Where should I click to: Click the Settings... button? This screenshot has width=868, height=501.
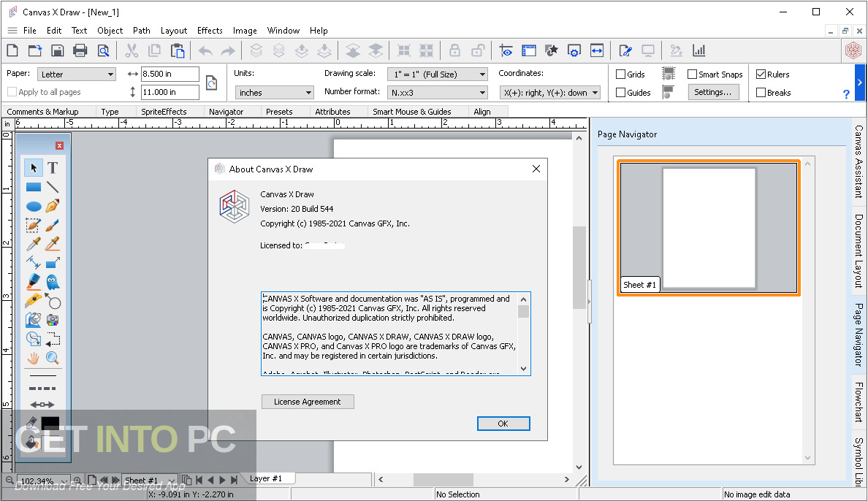tap(713, 92)
